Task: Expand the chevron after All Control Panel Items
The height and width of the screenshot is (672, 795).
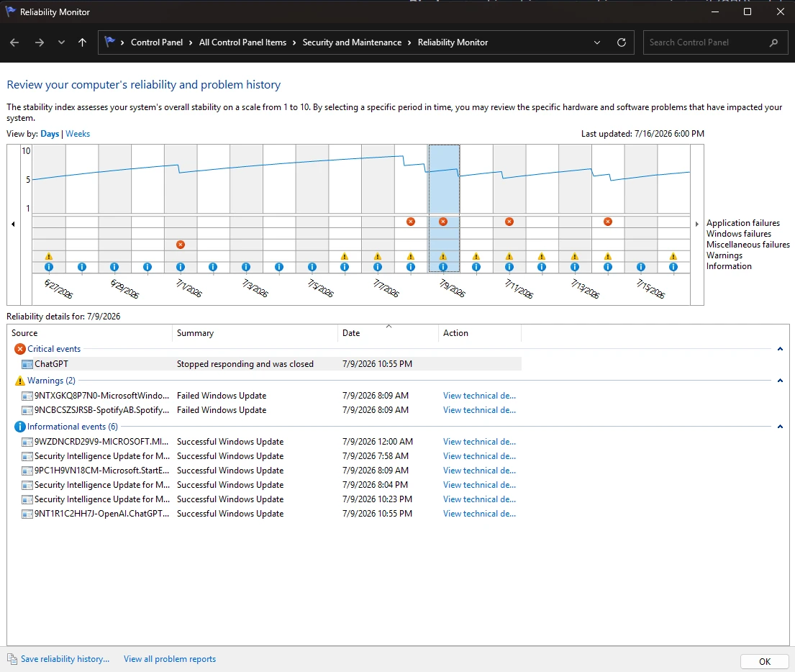Action: [x=294, y=42]
